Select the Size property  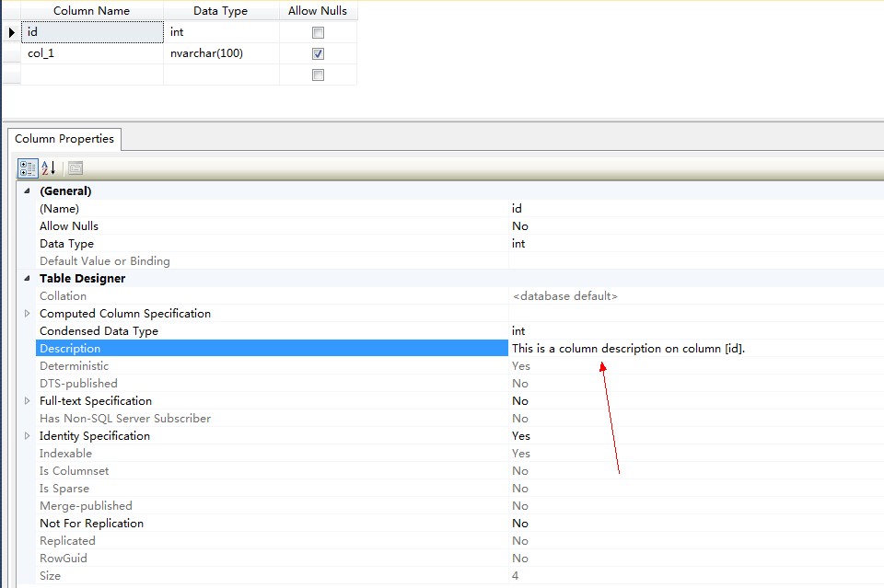click(272, 575)
